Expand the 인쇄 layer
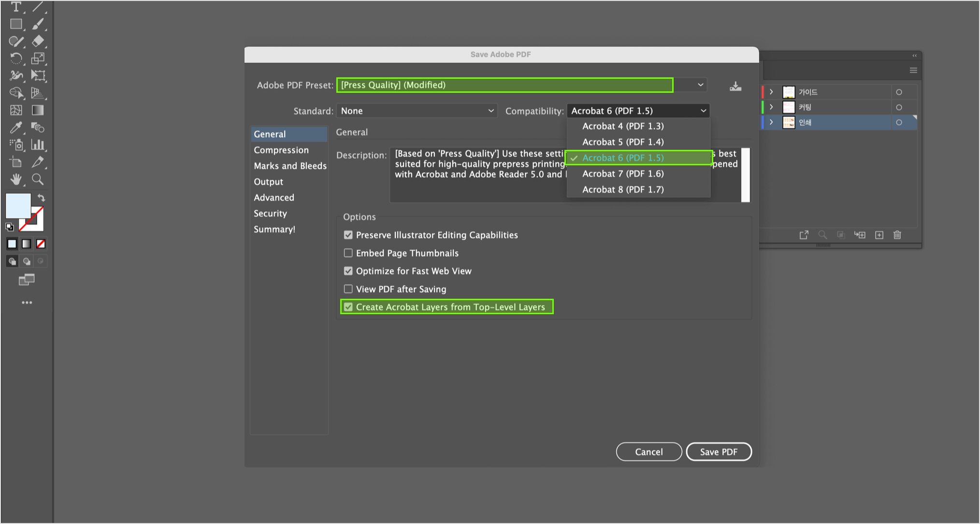980x524 pixels. pyautogui.click(x=771, y=122)
